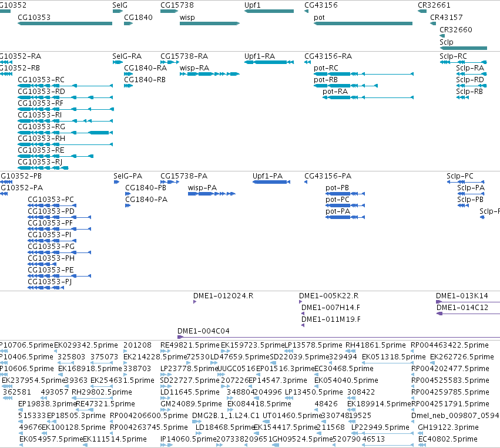Screen dimensions: 500x448
Task: Select the CR32660 gene label
Action: tap(456, 29)
